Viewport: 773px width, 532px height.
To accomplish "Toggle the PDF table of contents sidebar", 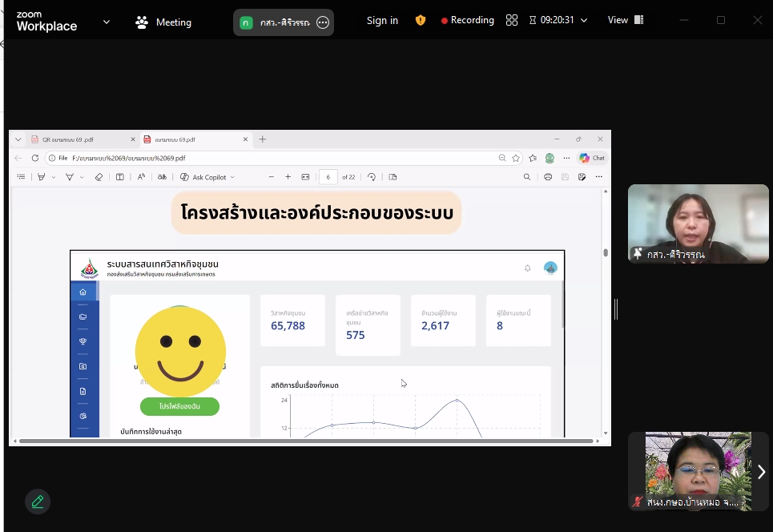I will click(x=22, y=177).
